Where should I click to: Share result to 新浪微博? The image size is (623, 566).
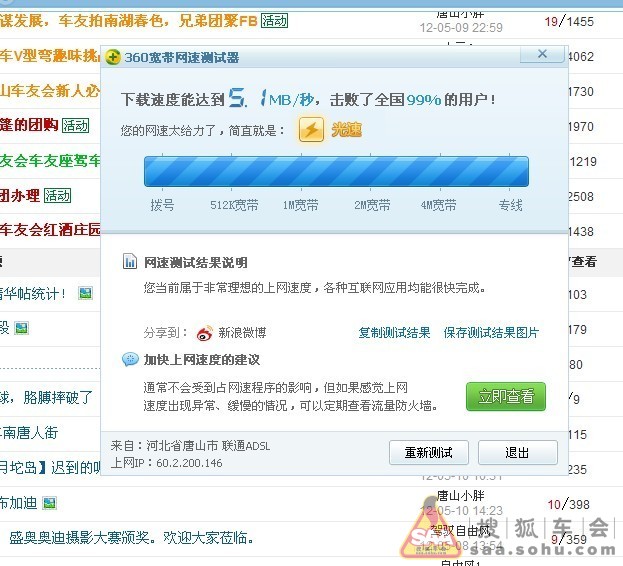click(242, 332)
